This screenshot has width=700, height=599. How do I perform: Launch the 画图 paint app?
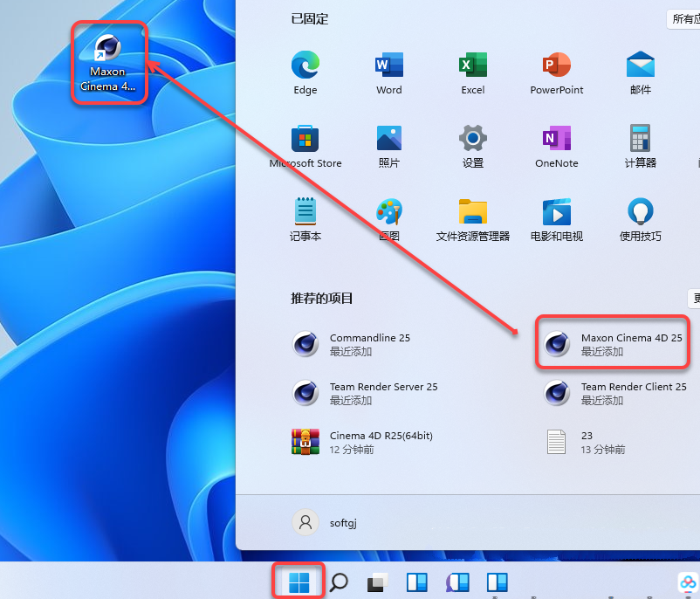[388, 219]
